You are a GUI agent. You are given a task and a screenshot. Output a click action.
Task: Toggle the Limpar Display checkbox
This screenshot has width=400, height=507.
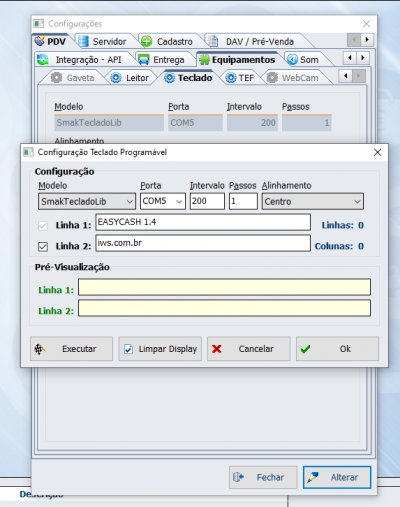pos(128,349)
